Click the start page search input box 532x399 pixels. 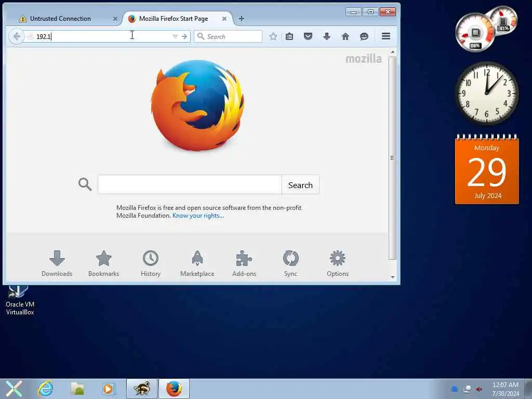[190, 184]
